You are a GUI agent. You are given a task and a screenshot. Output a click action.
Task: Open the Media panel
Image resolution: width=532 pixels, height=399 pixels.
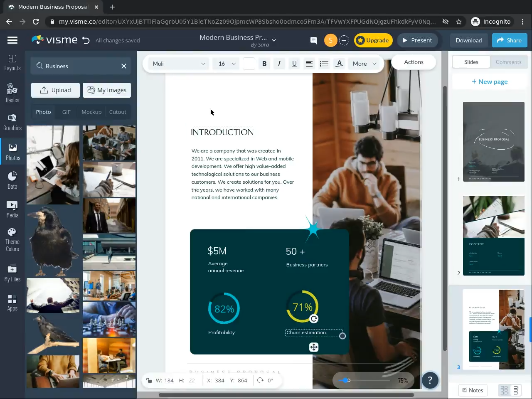12,209
